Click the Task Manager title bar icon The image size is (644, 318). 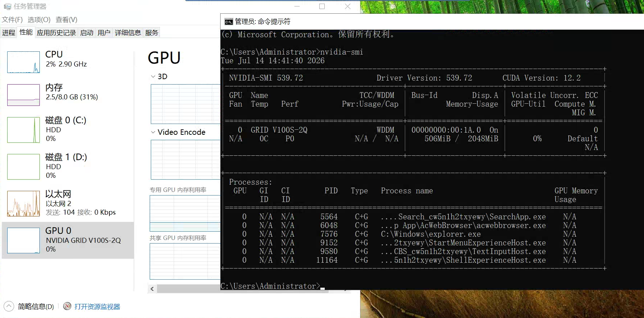7,7
